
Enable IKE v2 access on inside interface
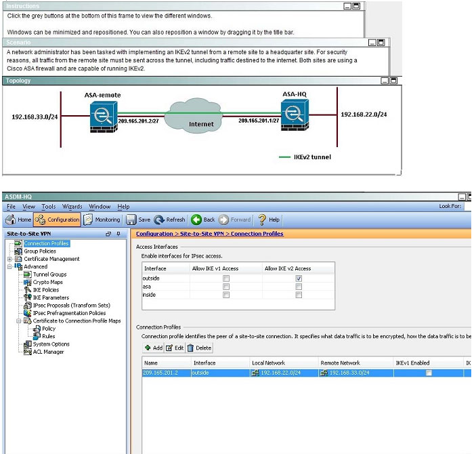299,295
